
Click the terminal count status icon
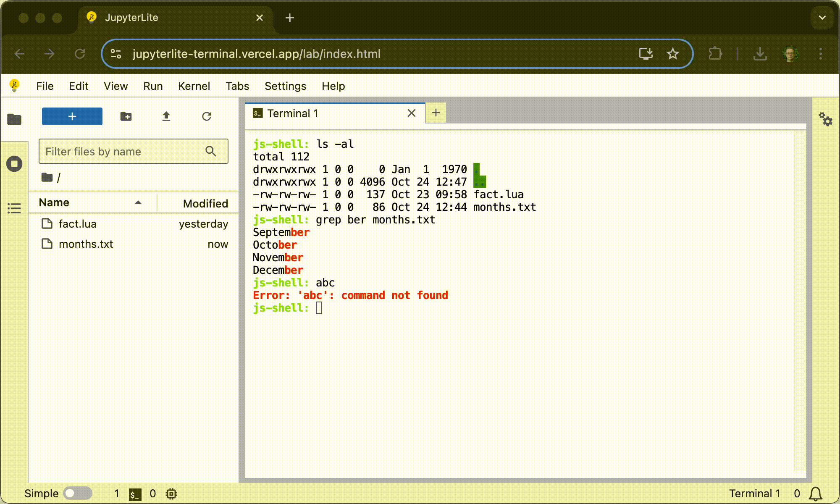[x=135, y=494]
